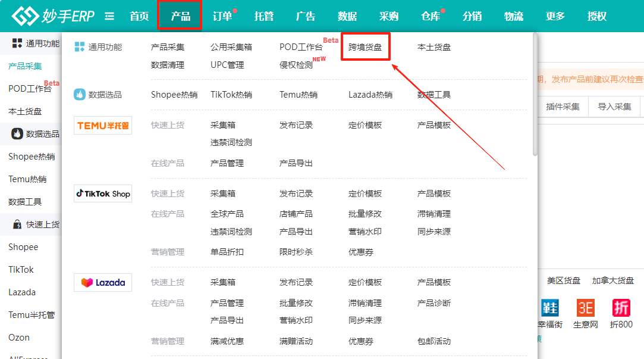Image resolution: width=644 pixels, height=359 pixels.
Task: Open 侵权检测 link
Action: [x=296, y=65]
